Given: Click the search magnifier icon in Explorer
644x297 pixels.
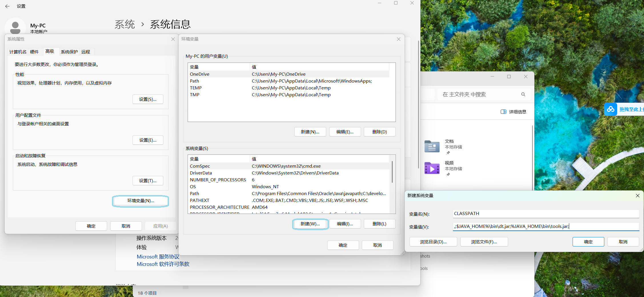Looking at the screenshot, I should tap(523, 94).
